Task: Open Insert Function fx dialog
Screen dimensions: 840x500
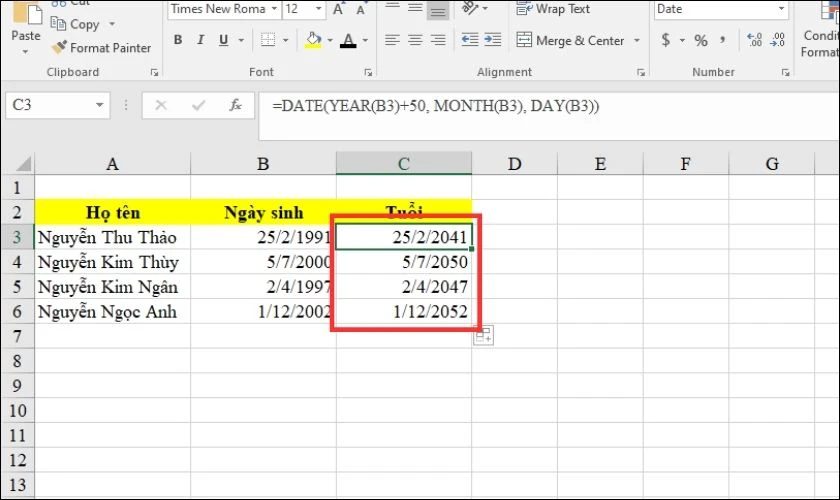Action: pos(235,105)
